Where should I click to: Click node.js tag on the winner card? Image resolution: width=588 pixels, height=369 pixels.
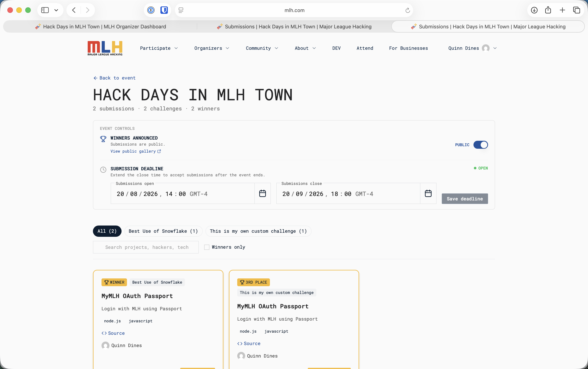[x=112, y=321]
